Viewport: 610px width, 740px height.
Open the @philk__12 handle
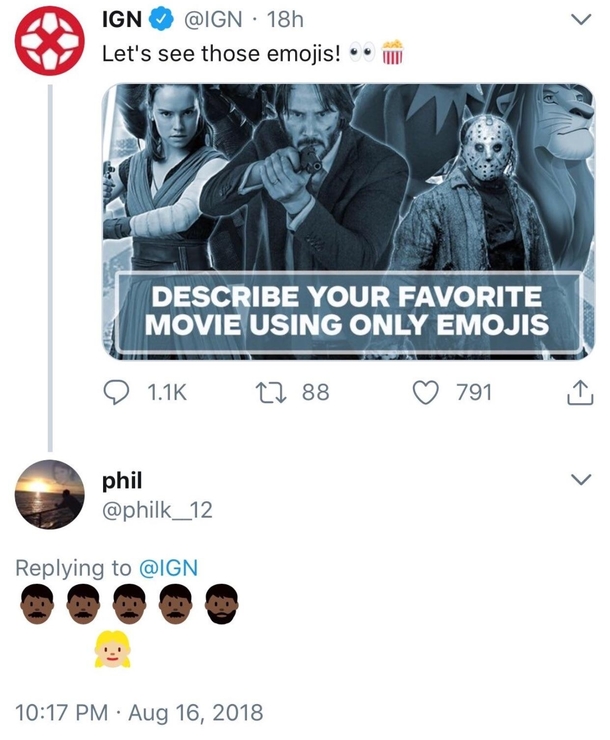pyautogui.click(x=157, y=510)
